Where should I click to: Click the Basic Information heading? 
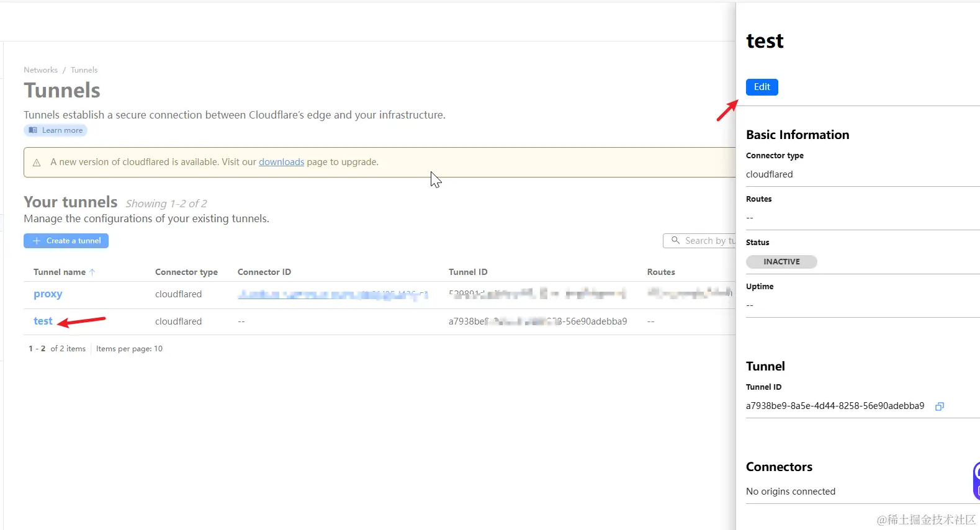coord(798,135)
